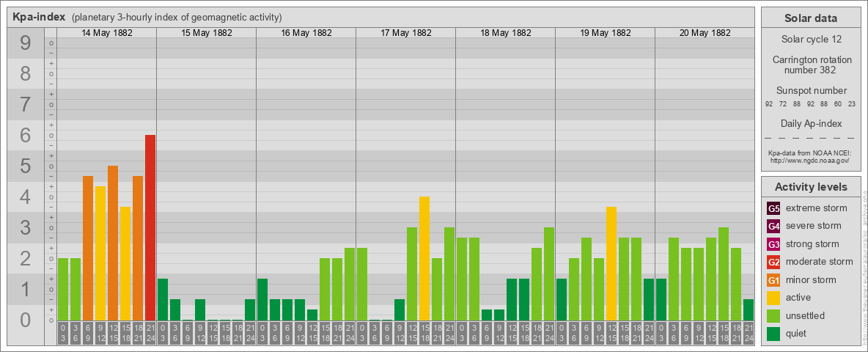The width and height of the screenshot is (868, 352).
Task: Click the sunspot value 72
Action: pyautogui.click(x=783, y=104)
